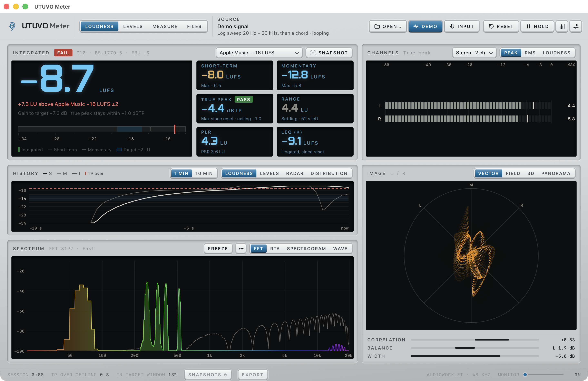Click the Open… button
Image resolution: width=588 pixels, height=381 pixels.
(x=388, y=27)
